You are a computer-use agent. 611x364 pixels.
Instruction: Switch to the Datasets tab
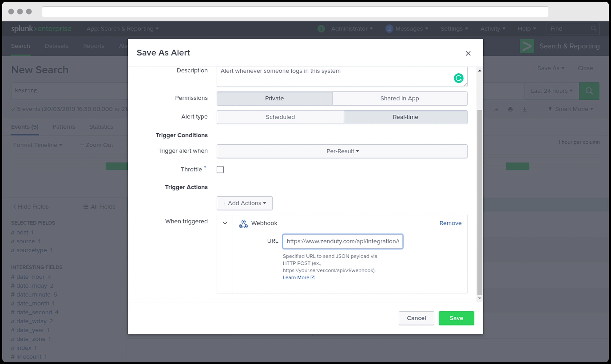click(56, 46)
